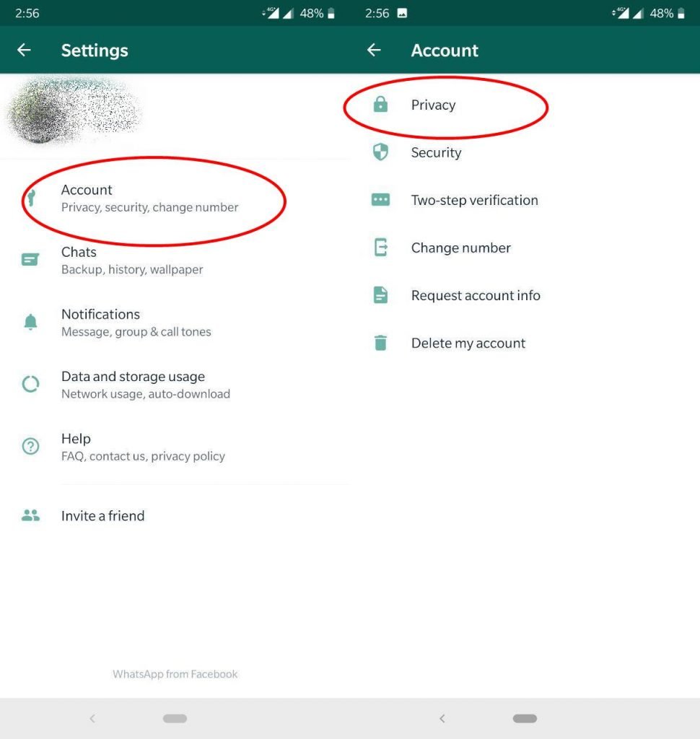This screenshot has height=739, width=700.
Task: Click the Two-step verification keypad icon
Action: (380, 200)
